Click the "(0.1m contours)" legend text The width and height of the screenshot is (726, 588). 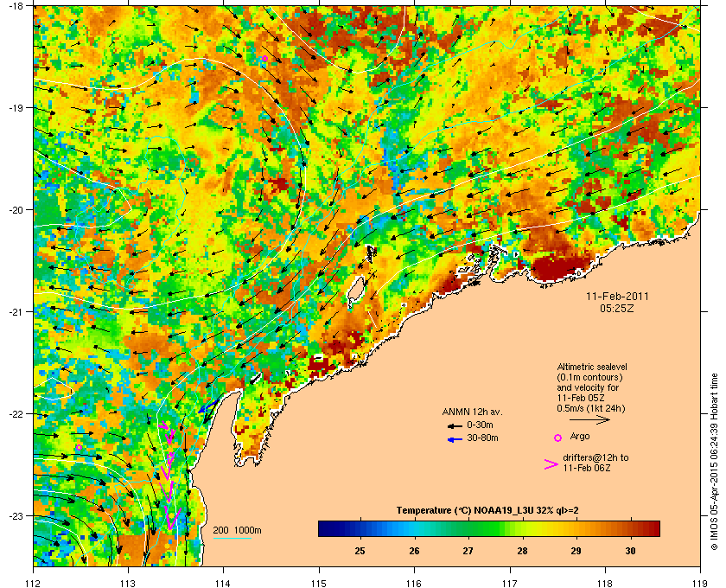[589, 377]
